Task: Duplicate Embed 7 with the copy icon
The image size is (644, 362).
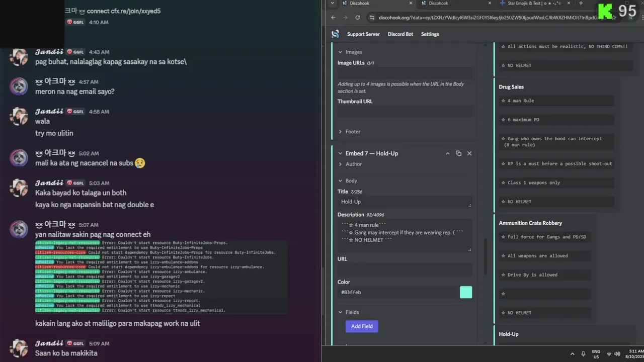Action: [x=458, y=153]
